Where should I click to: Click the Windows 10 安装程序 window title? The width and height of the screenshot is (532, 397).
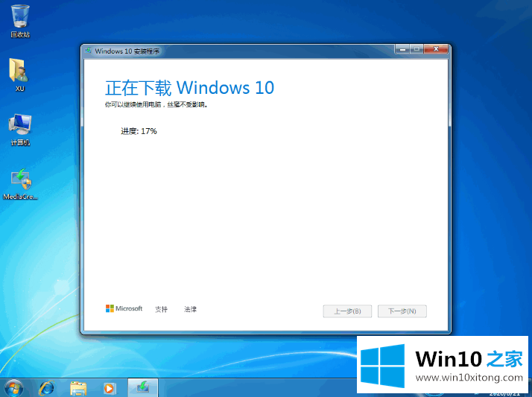point(127,51)
